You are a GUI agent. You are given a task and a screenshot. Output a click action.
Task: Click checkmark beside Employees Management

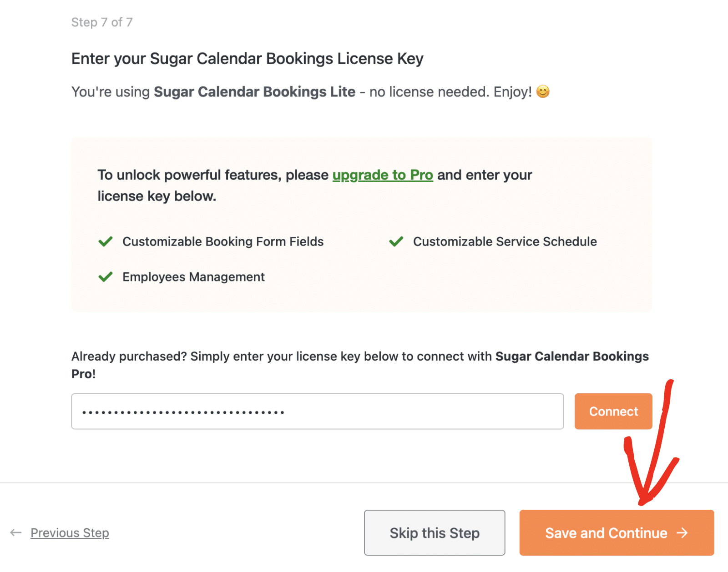pyautogui.click(x=106, y=277)
